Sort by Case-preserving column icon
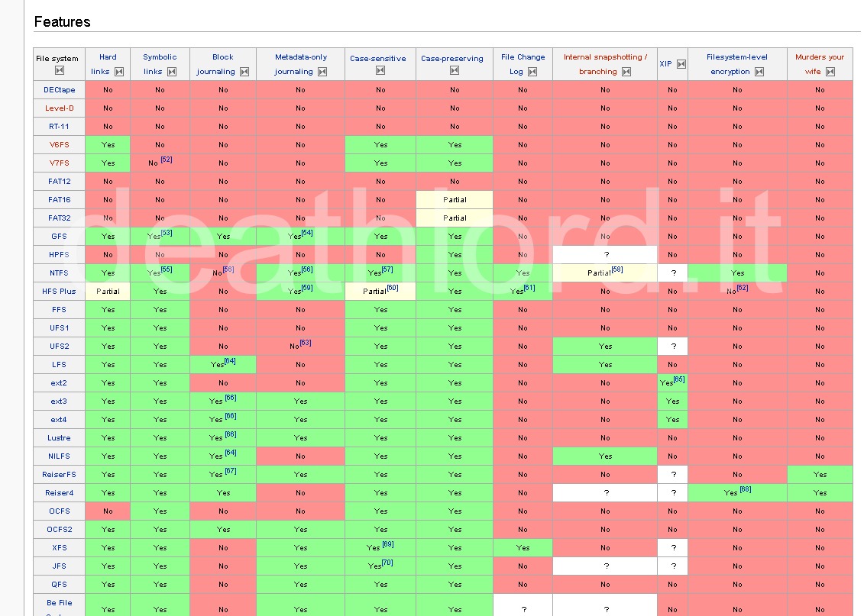 coord(454,70)
